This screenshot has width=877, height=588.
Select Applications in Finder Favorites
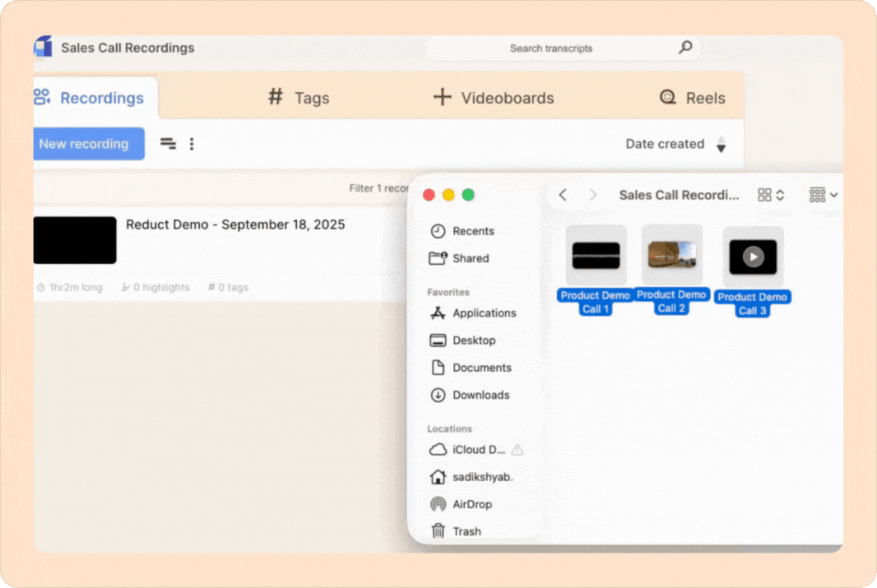pos(484,313)
